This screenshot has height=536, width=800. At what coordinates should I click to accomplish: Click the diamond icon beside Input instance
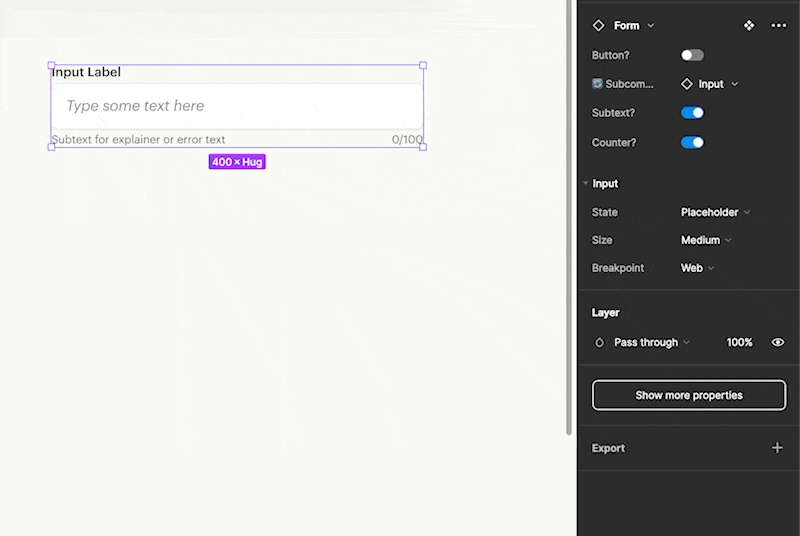[x=687, y=84]
